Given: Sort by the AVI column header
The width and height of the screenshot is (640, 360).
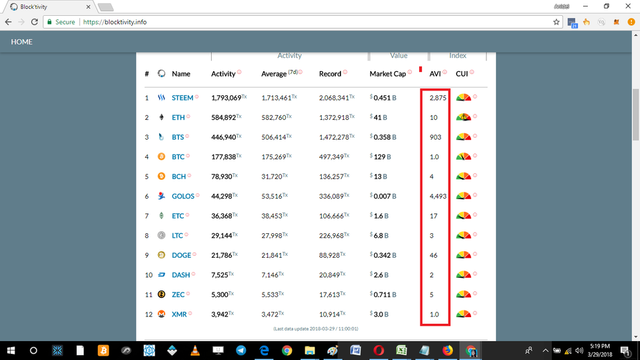Looking at the screenshot, I should click(x=435, y=74).
